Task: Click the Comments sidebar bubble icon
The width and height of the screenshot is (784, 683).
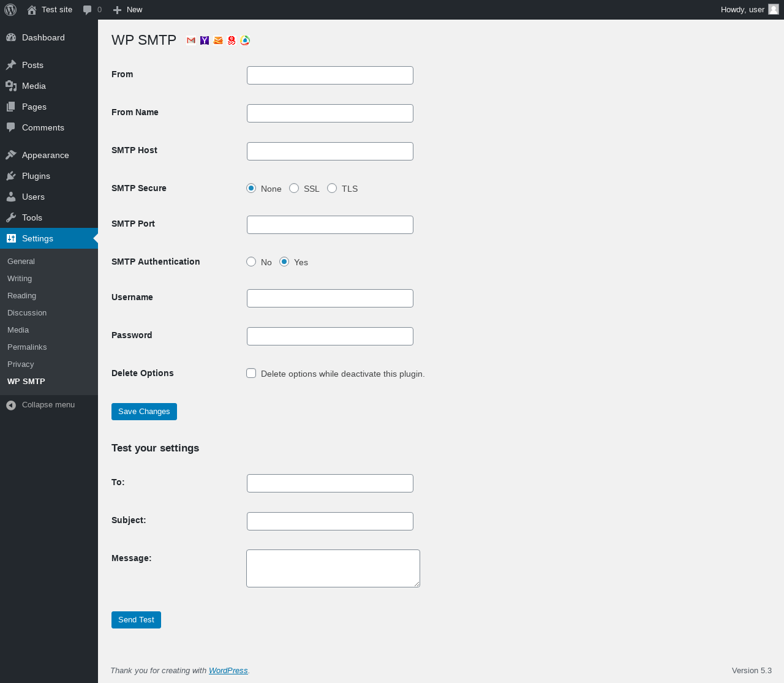Action: coord(11,127)
